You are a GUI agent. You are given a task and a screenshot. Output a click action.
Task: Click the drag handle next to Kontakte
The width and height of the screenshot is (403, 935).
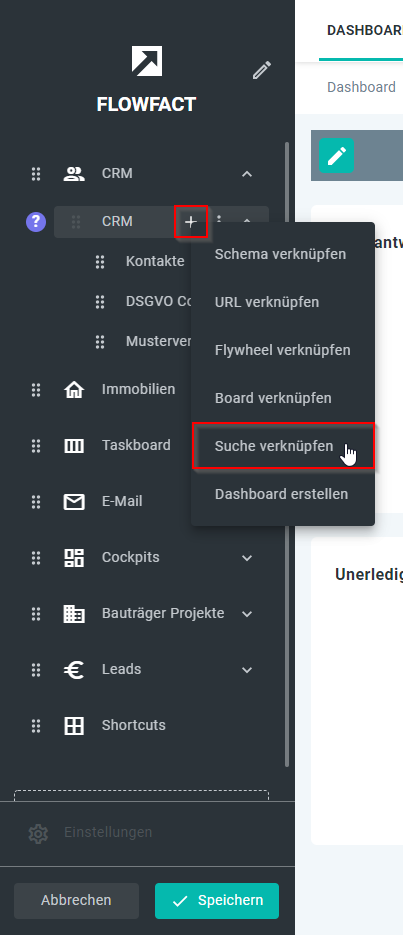(x=100, y=261)
